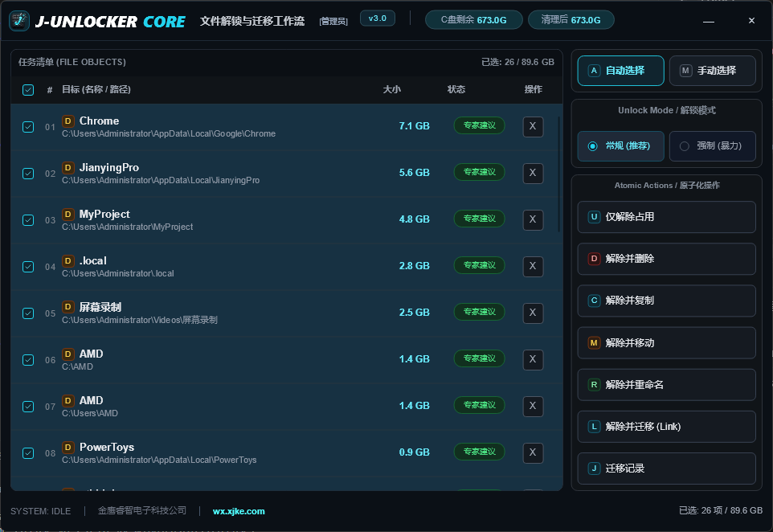Click the 已选: 26 项 / 89.6 GB footer text
The image size is (773, 532).
(721, 511)
